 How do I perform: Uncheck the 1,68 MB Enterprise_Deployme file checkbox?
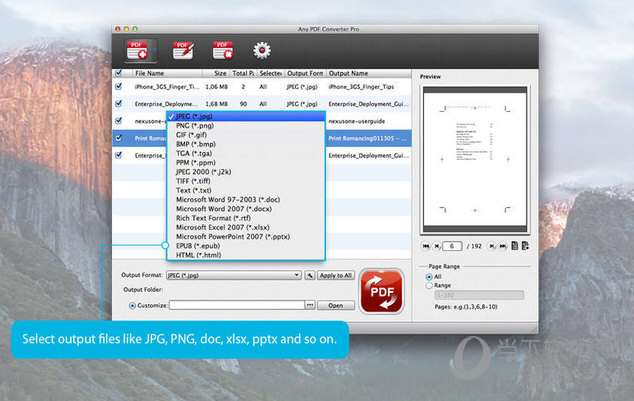point(118,103)
